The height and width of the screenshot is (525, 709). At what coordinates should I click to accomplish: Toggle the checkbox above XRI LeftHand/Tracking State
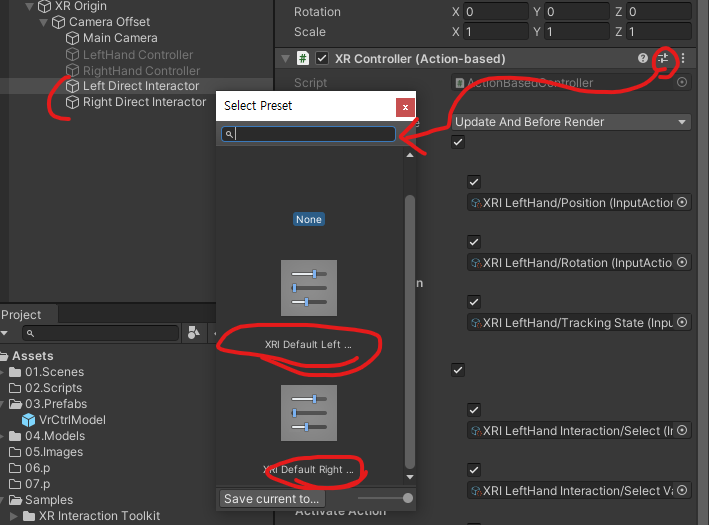pos(474,302)
